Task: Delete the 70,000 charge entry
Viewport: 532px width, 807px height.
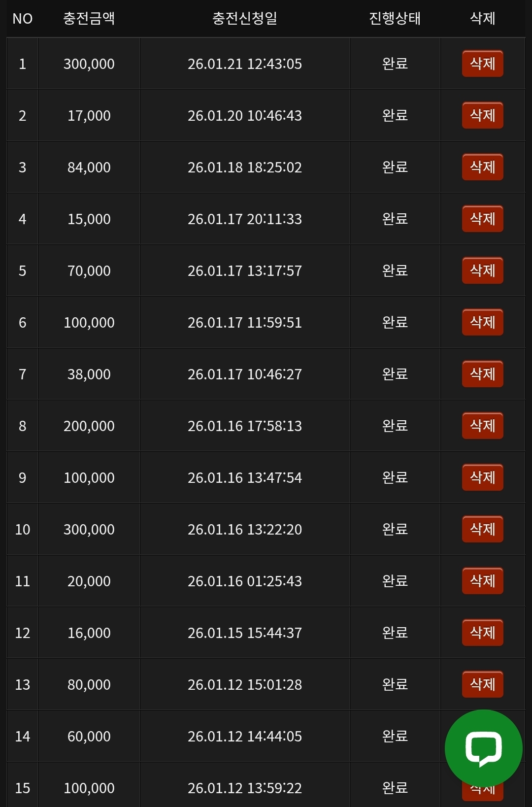Action: click(x=482, y=270)
